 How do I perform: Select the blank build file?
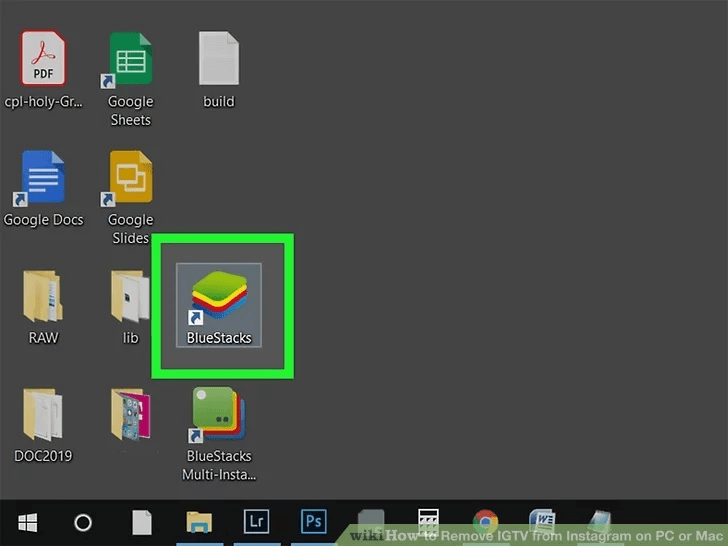coord(219,70)
